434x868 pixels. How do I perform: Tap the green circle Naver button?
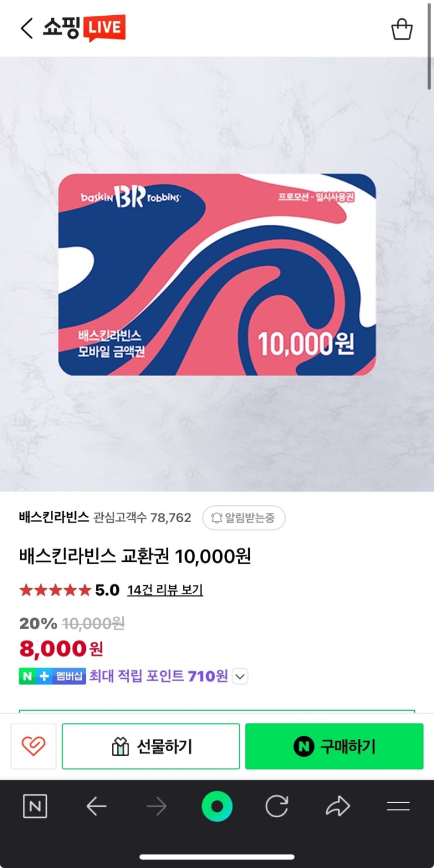click(217, 807)
